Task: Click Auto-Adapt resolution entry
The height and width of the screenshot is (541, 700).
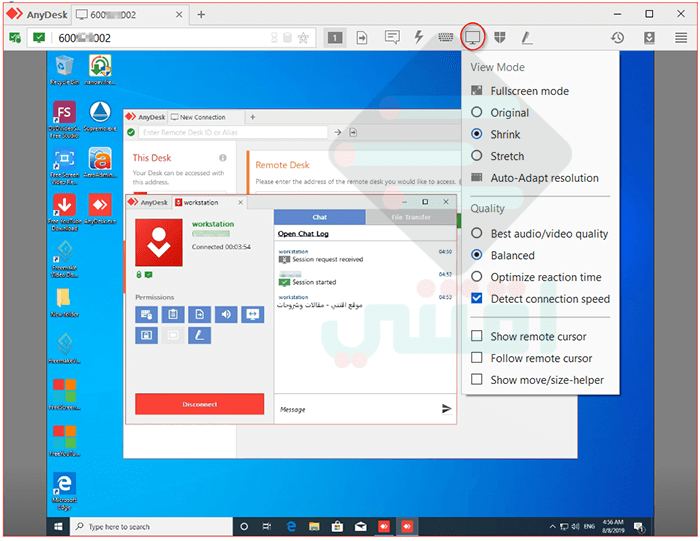Action: (535, 178)
